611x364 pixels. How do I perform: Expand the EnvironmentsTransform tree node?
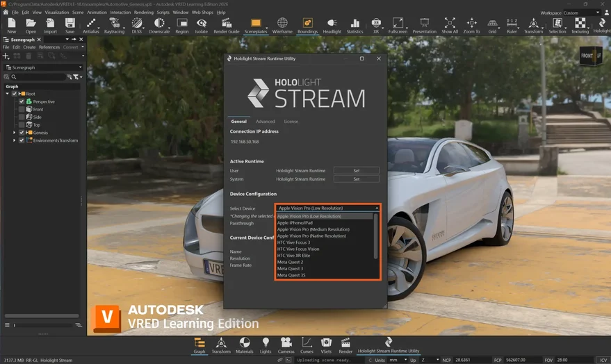(15, 140)
